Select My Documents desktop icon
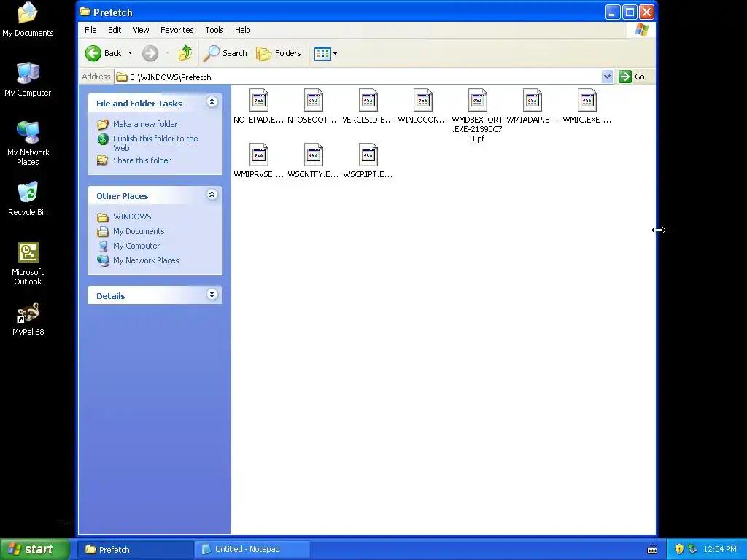Screen dimensions: 747x560 [28, 19]
